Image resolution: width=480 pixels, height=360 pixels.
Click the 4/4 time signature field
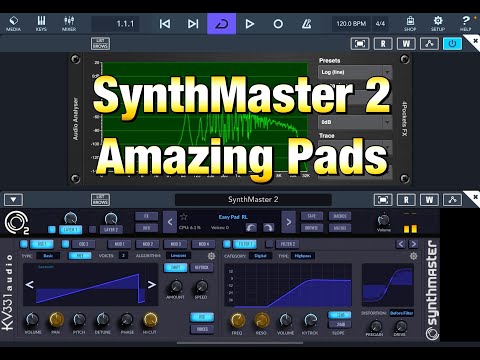(x=380, y=24)
